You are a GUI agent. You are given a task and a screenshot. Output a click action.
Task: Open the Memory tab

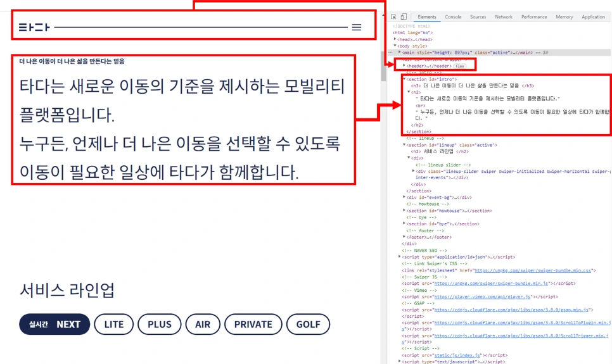[x=564, y=17]
